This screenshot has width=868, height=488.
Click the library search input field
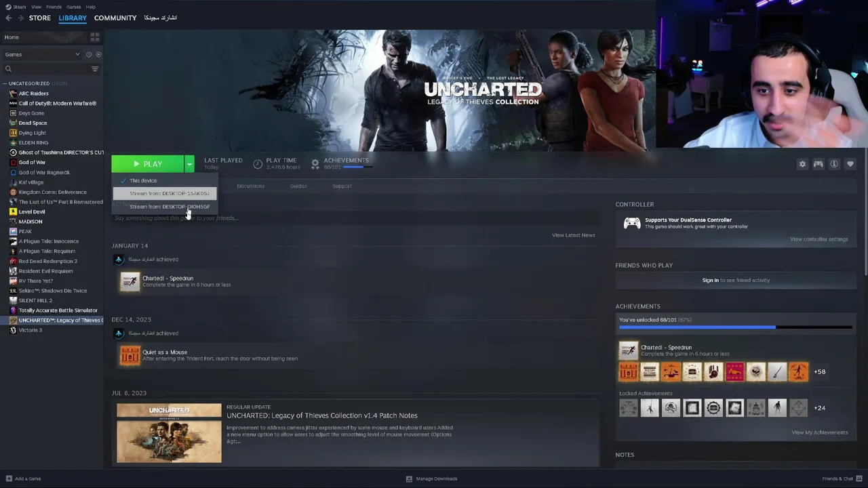51,68
